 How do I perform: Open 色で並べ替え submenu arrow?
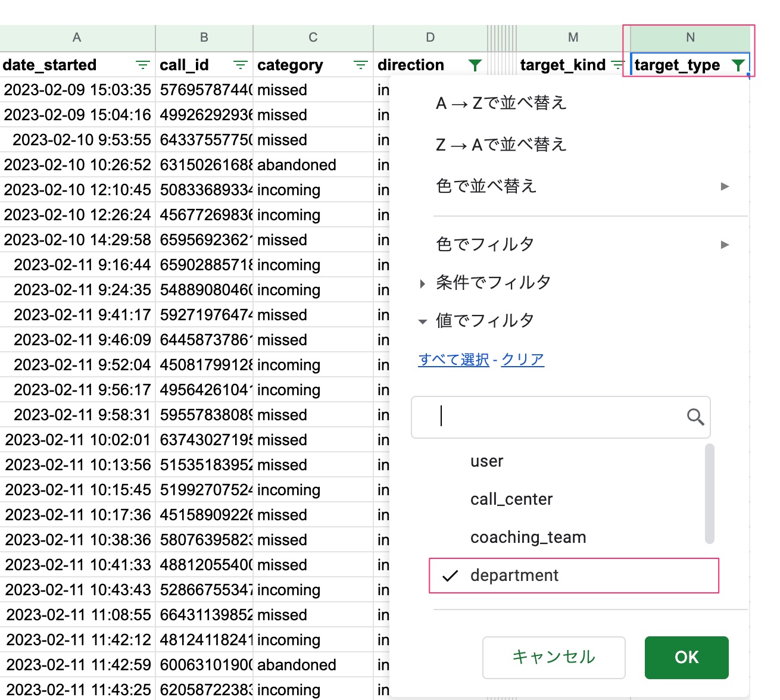(725, 186)
